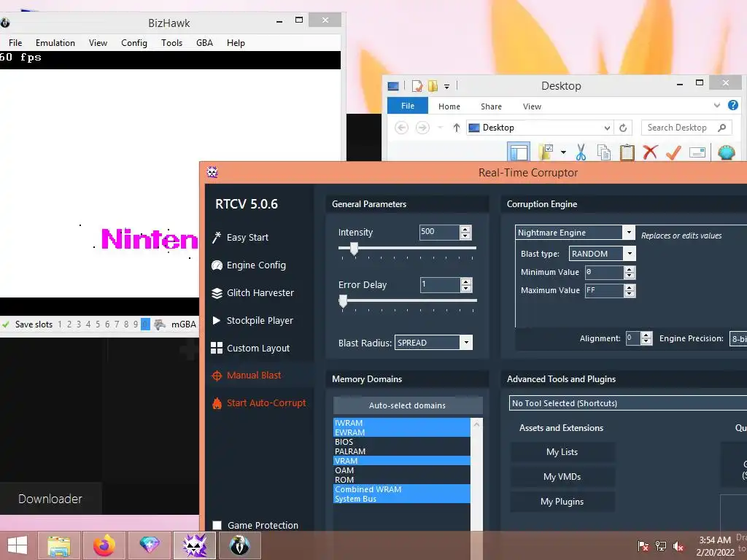Image resolution: width=747 pixels, height=560 pixels.
Task: Click the up arrow in Desktop window navigation
Action: (457, 128)
